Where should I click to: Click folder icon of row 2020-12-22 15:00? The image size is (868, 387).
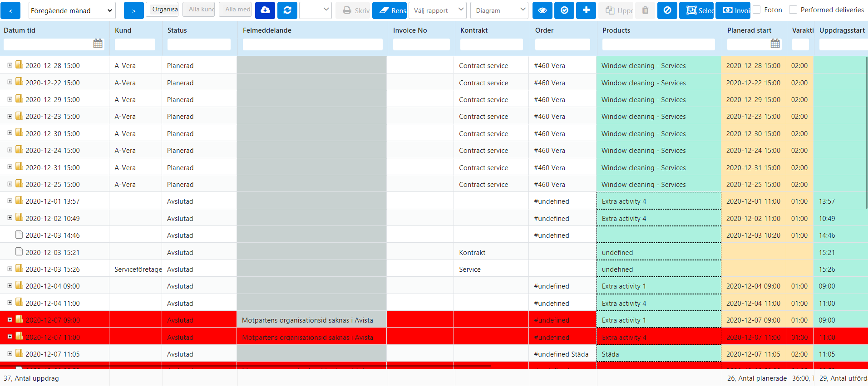click(x=19, y=82)
